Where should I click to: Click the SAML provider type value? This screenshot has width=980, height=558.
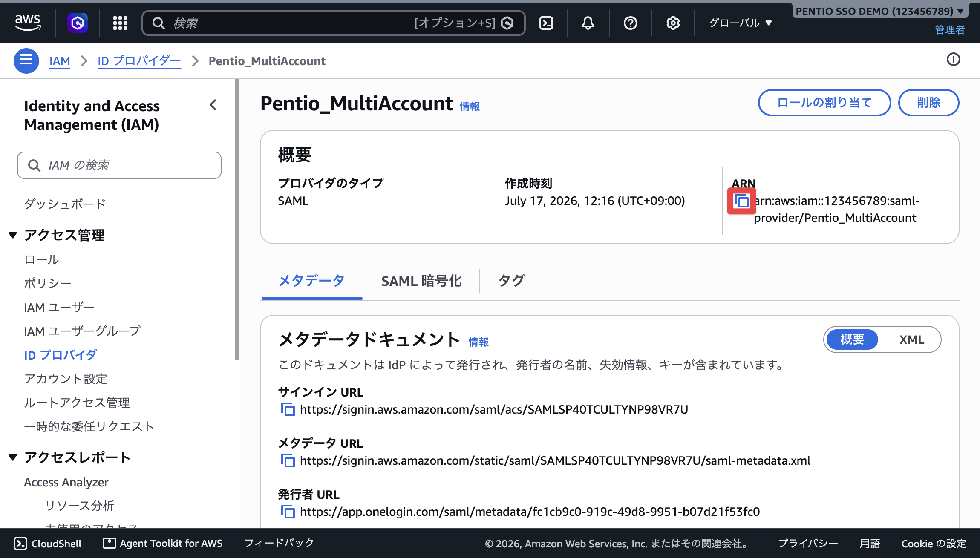(x=293, y=201)
